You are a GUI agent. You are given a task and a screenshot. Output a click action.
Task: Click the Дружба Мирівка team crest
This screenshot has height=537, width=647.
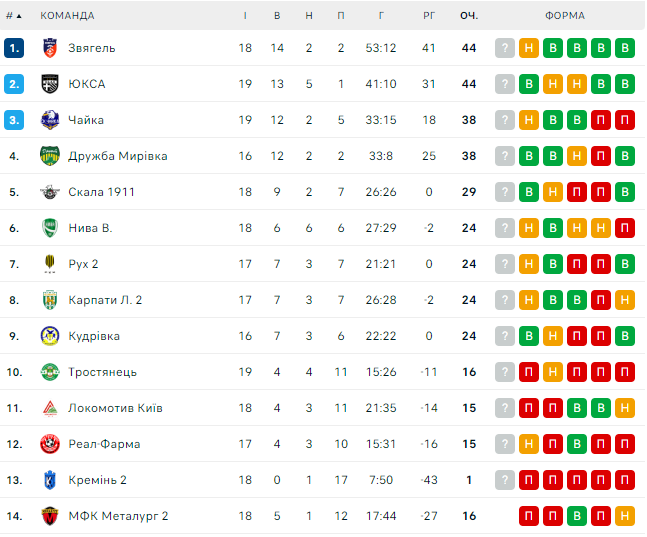pos(50,156)
